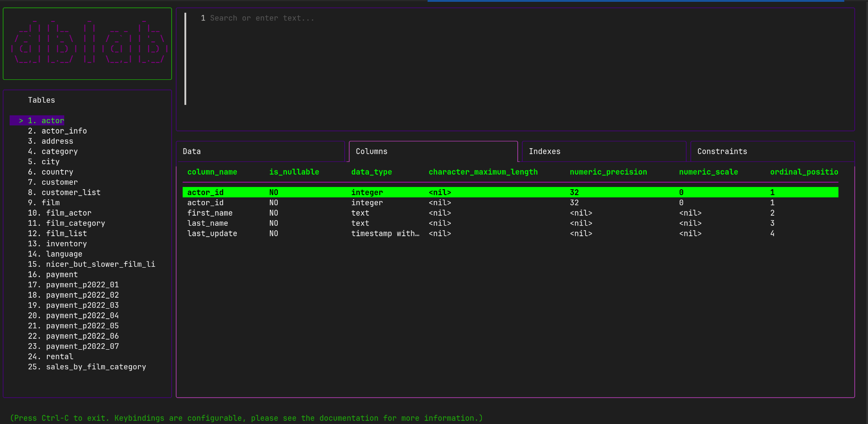Click ordinal position 3 in last_name row
868x424 pixels.
pos(772,223)
